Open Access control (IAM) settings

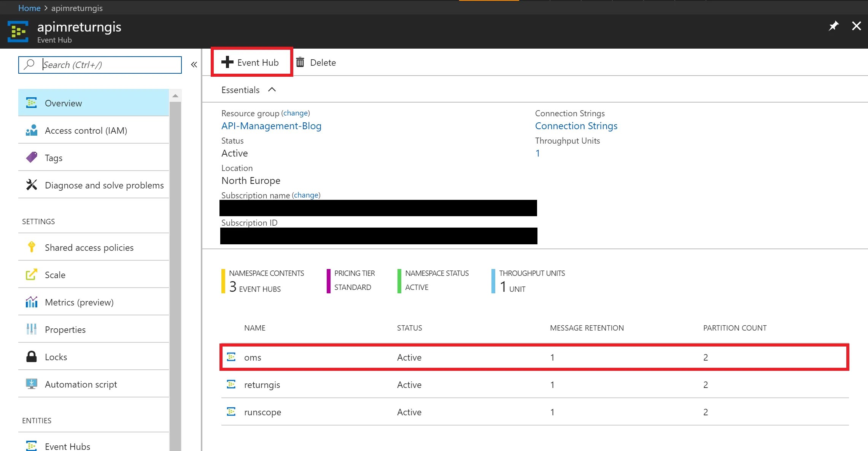tap(94, 130)
